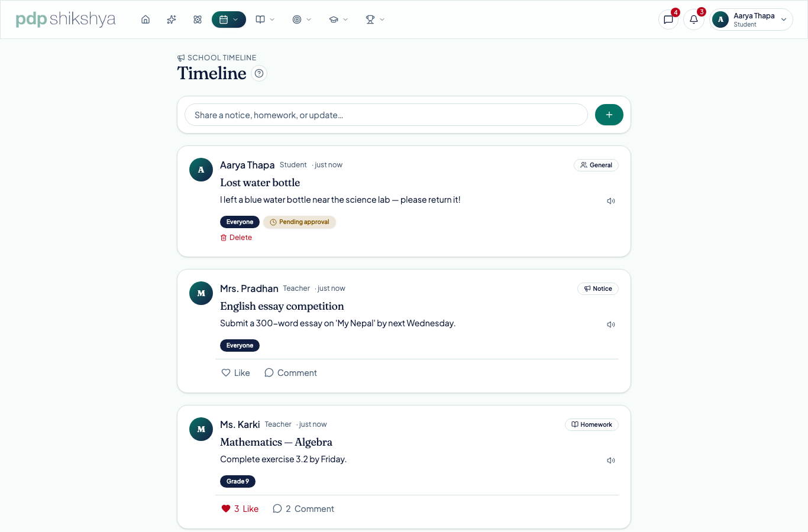The width and height of the screenshot is (808, 532).
Task: Read aloud the Lost water bottle post
Action: 611,201
